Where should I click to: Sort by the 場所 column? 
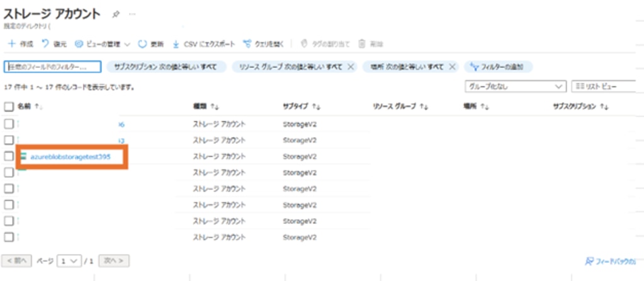coord(476,107)
